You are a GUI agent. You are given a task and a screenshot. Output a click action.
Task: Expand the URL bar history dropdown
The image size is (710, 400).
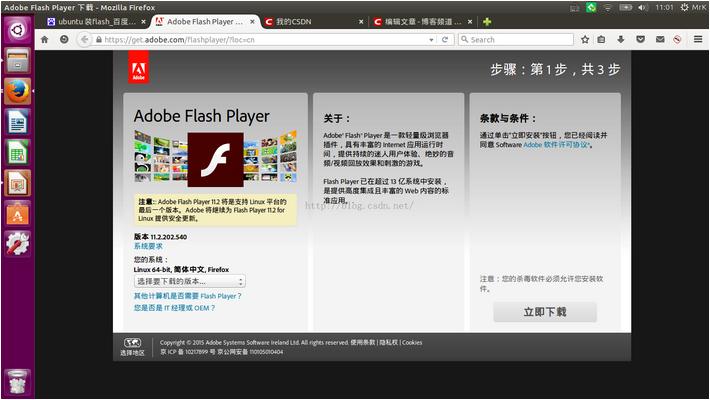tap(431, 40)
